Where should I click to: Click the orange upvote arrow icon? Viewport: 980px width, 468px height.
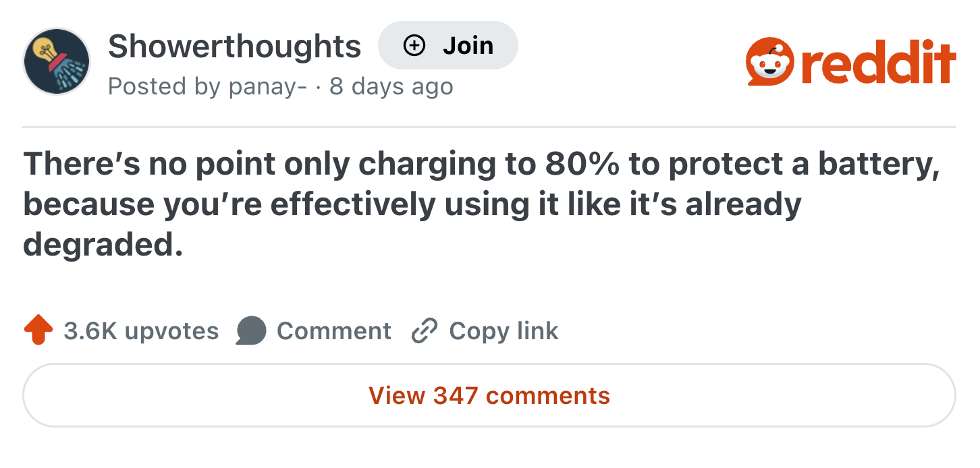38,330
